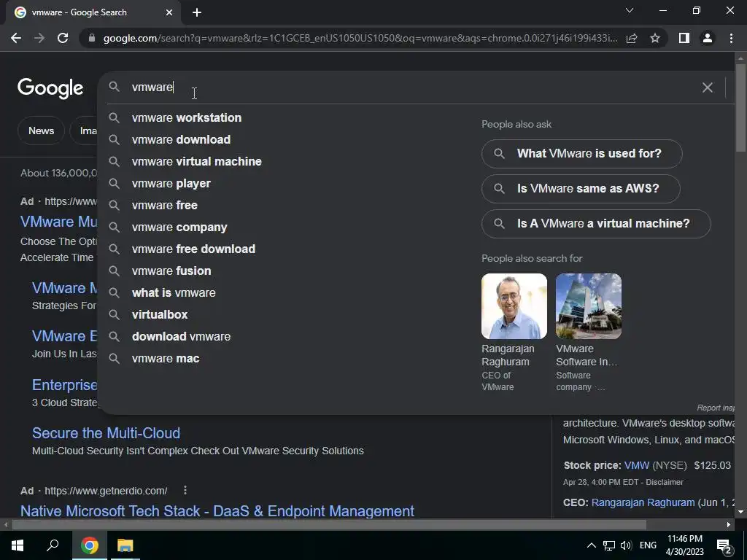This screenshot has height=560, width=747.
Task: Open network status tray icon
Action: click(x=609, y=545)
